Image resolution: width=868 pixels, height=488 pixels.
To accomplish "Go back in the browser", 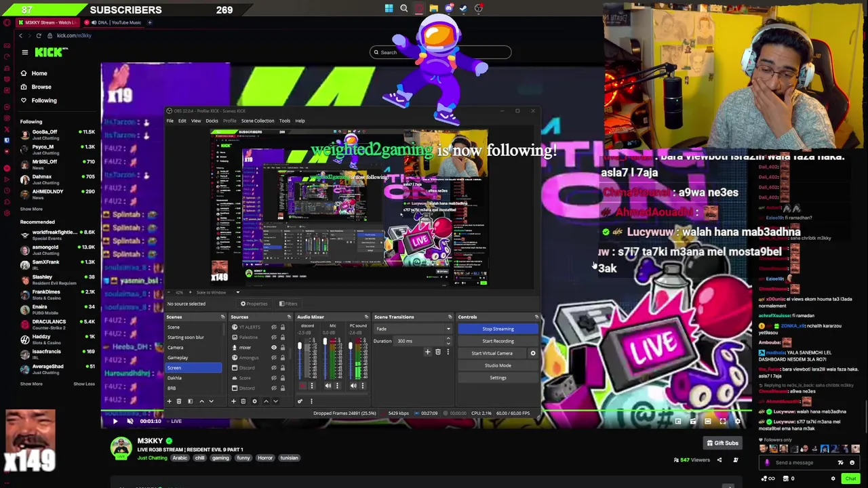I will 20,35.
